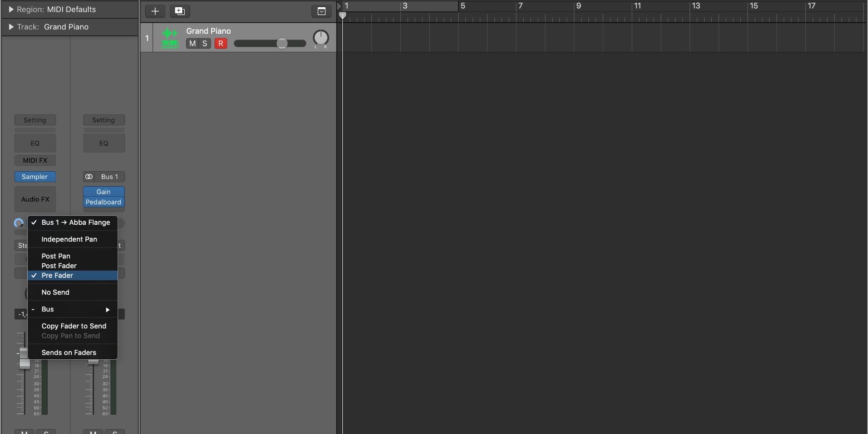
Task: Click the Grand Piano track volume slider
Action: [x=282, y=43]
